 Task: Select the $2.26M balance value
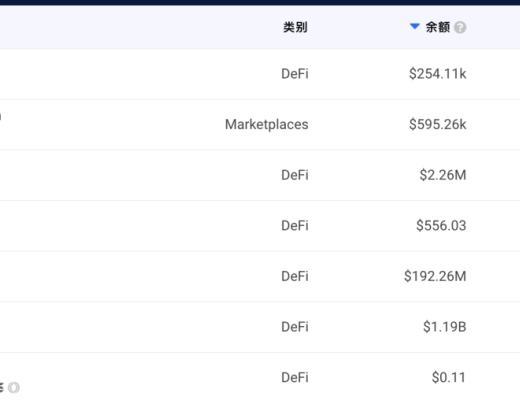pos(443,175)
